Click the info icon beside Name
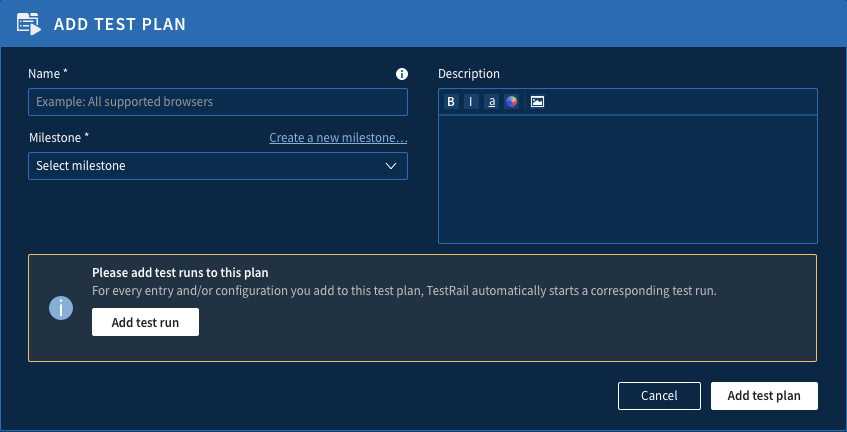The image size is (847, 432). point(402,74)
